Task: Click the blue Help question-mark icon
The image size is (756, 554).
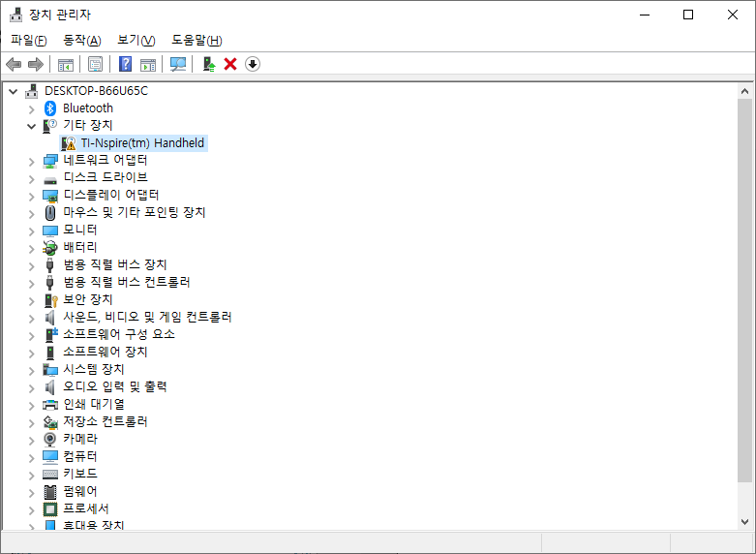Action: 125,64
